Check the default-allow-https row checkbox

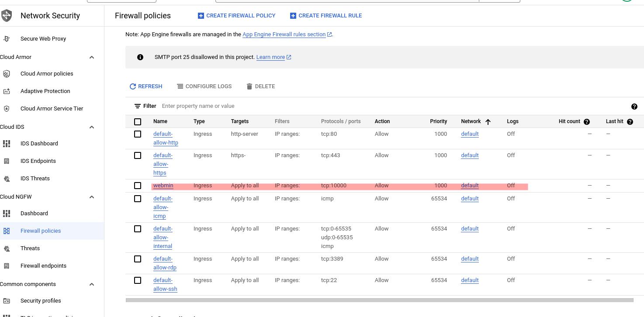(138, 155)
